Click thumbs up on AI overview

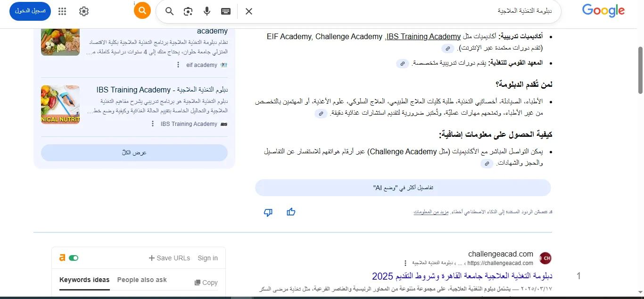pos(291,212)
